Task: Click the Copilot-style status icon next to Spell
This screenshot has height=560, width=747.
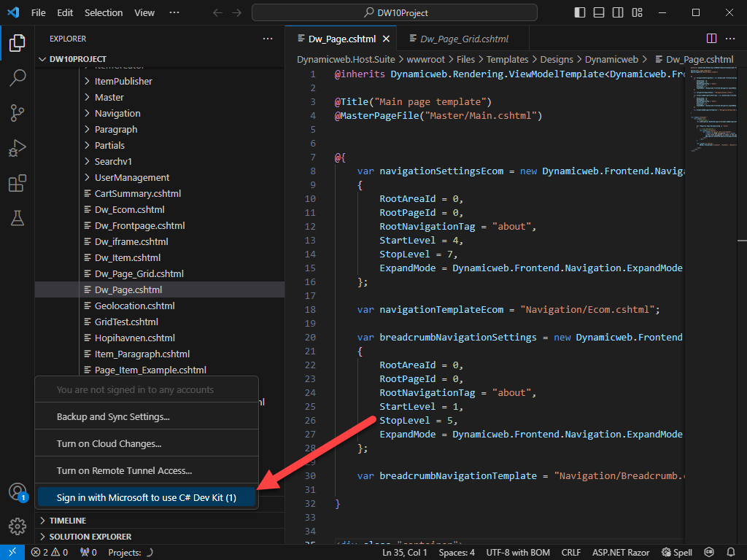Action: [709, 553]
